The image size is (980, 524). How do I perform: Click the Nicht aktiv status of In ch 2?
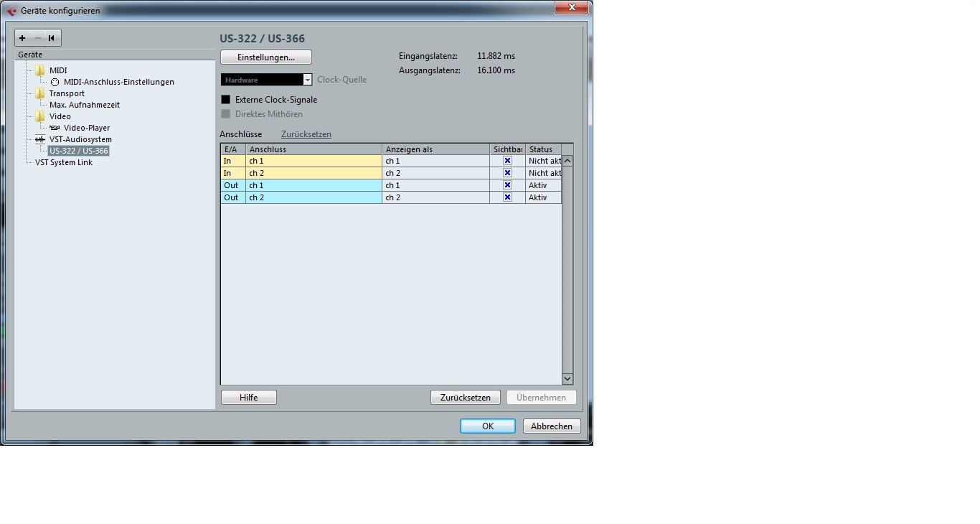[545, 173]
